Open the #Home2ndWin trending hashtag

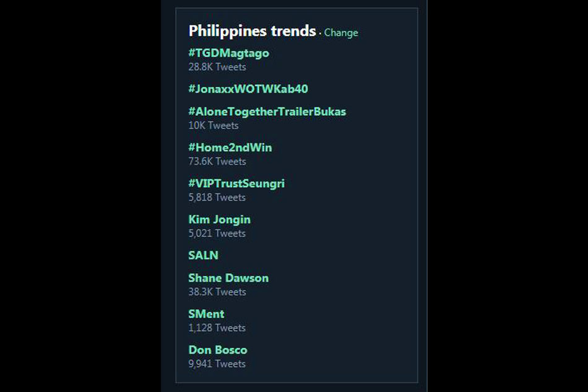click(x=230, y=147)
